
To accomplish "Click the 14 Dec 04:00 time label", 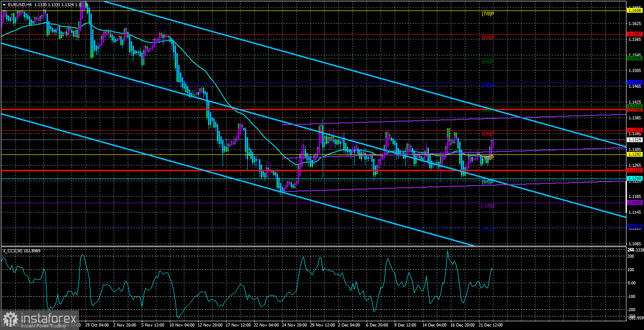I will [435, 325].
